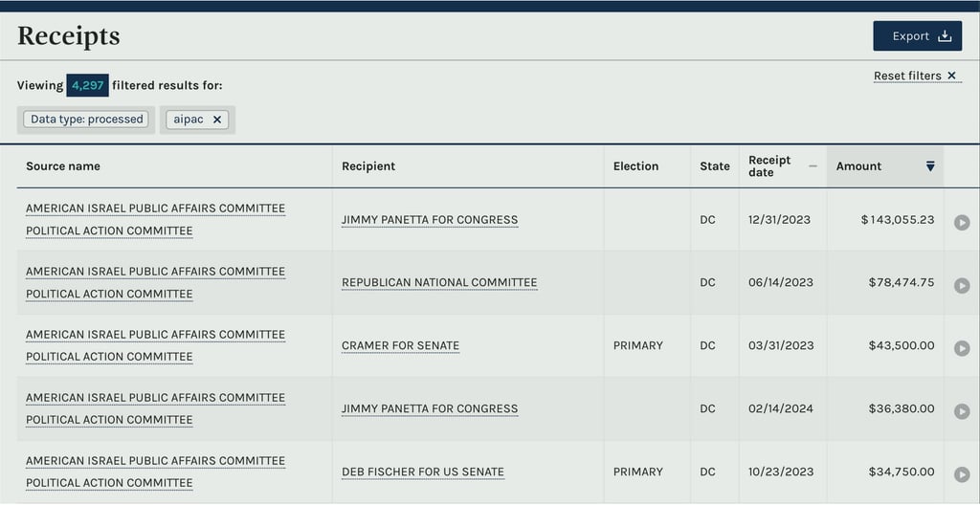Open details arrow for the $36,380.00 receipt

coord(962,411)
